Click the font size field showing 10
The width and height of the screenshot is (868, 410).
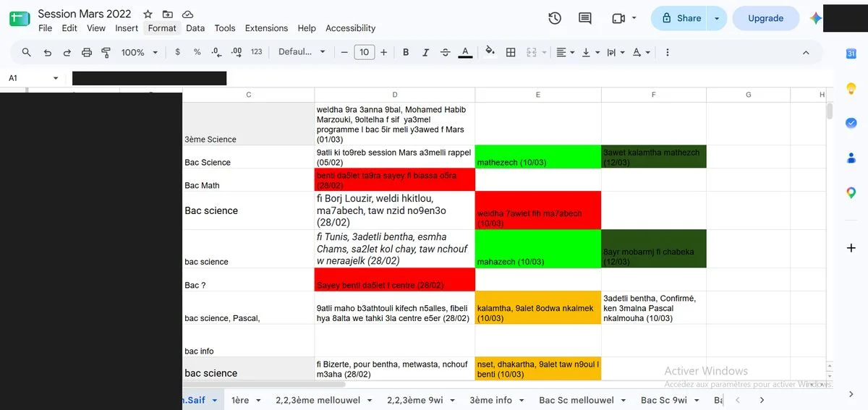(364, 52)
